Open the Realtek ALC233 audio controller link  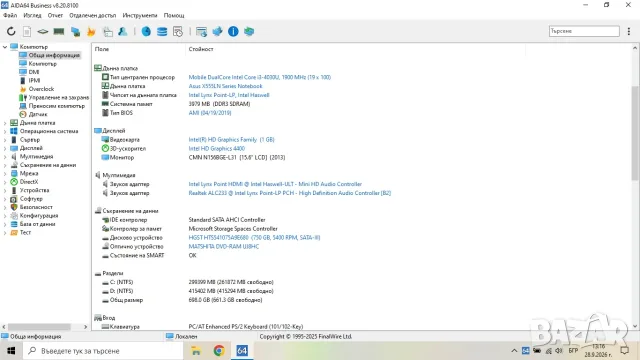tap(290, 193)
